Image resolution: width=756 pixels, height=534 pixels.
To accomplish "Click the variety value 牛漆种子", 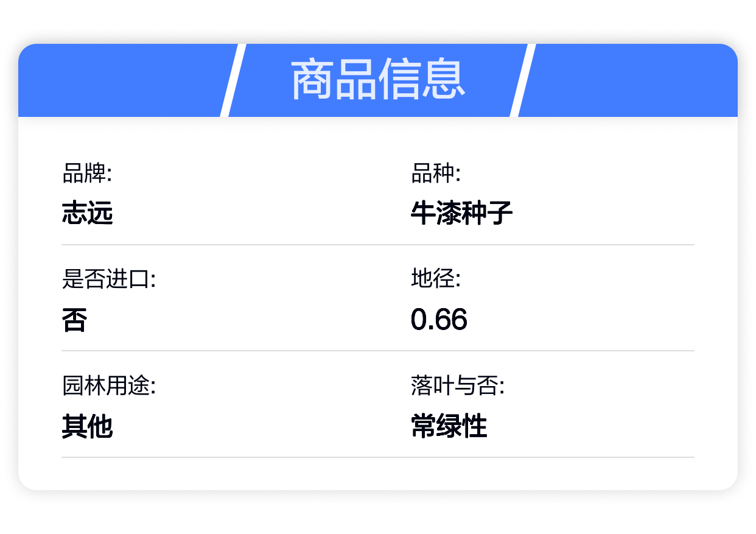I will pos(462,214).
